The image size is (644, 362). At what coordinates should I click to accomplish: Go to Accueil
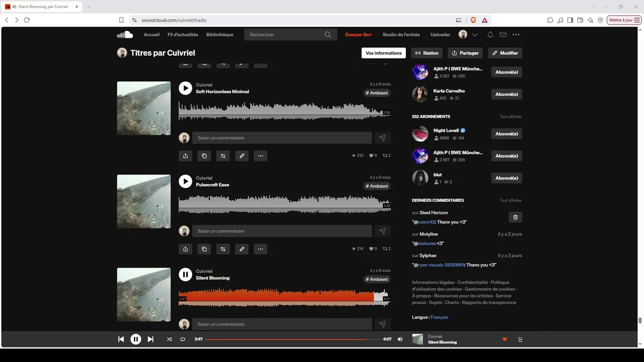click(x=151, y=35)
